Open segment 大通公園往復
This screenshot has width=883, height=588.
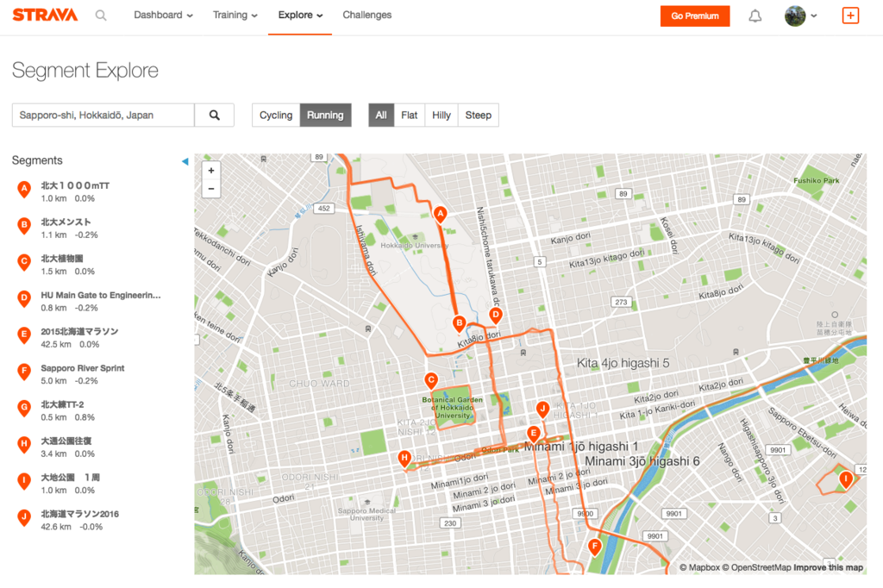[66, 441]
